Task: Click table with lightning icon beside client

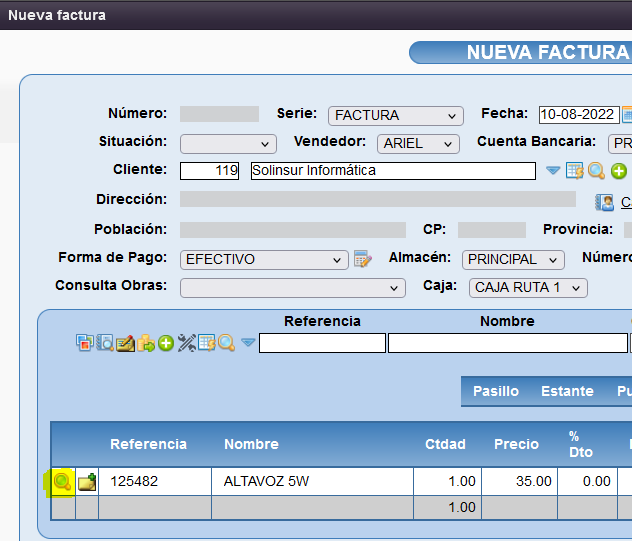Action: pos(575,171)
